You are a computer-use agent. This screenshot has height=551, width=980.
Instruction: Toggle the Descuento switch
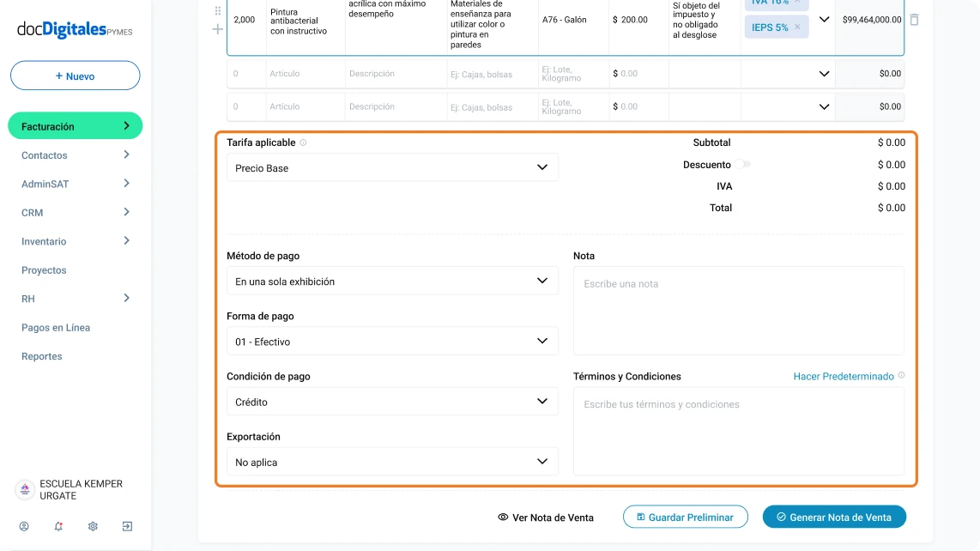click(741, 164)
